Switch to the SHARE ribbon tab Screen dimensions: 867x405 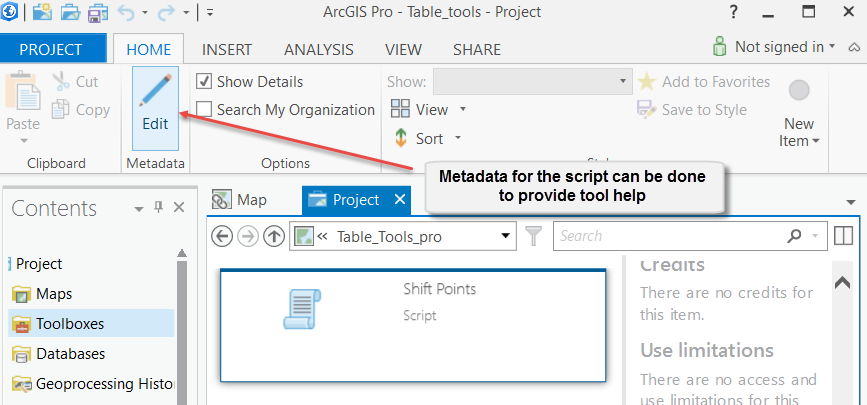[477, 49]
